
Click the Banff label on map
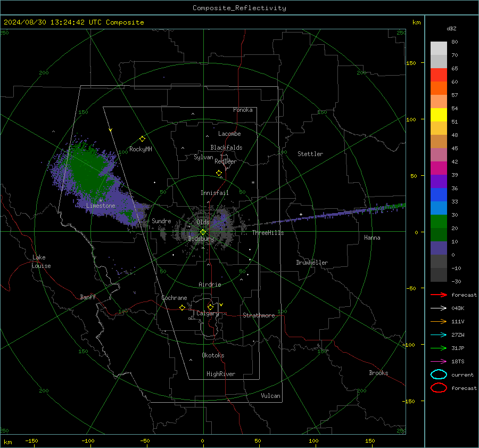point(88,297)
